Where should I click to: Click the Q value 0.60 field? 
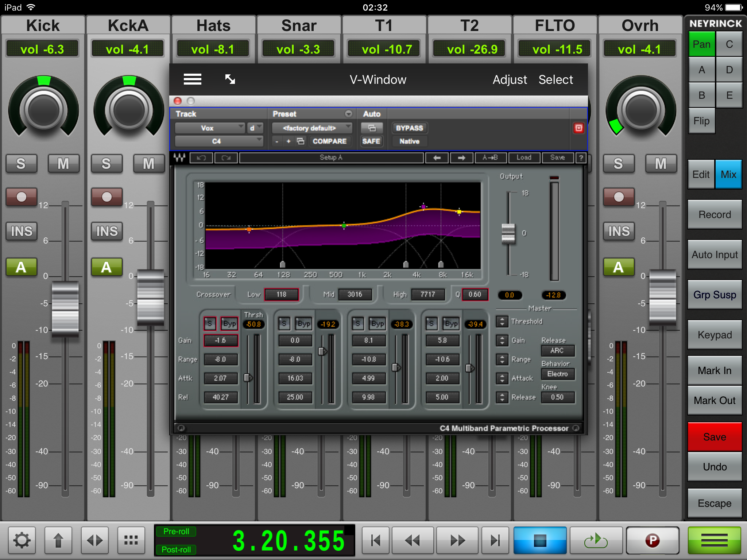click(x=475, y=294)
